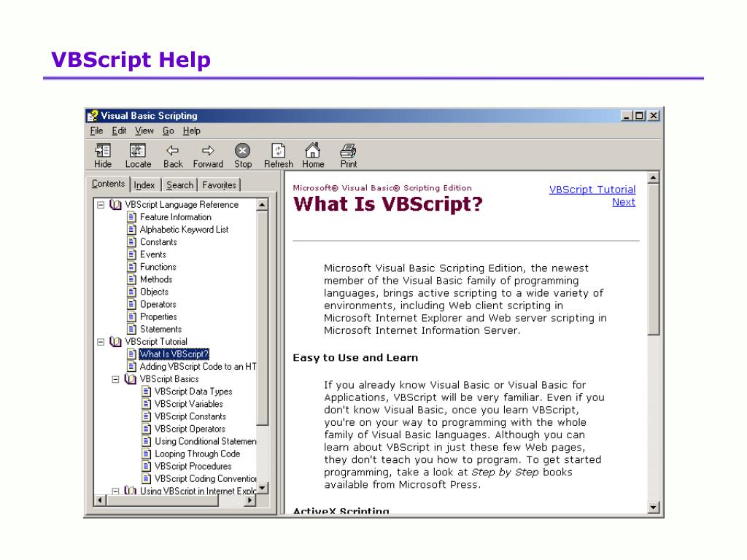Click the page icon beside Alphabetic Keyword List

tap(132, 230)
